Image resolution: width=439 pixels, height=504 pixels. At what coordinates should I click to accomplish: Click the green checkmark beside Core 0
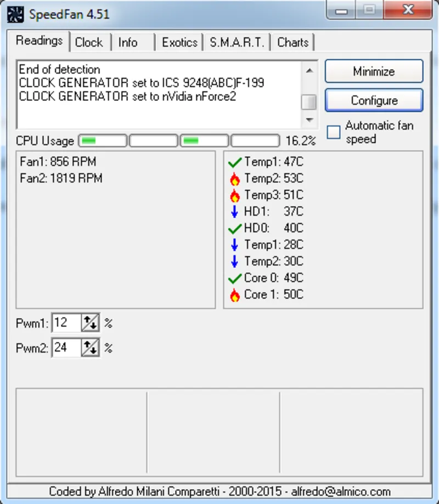235,279
